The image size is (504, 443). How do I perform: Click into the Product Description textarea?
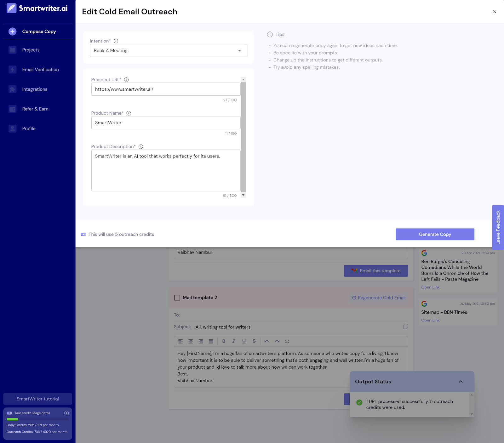click(166, 170)
